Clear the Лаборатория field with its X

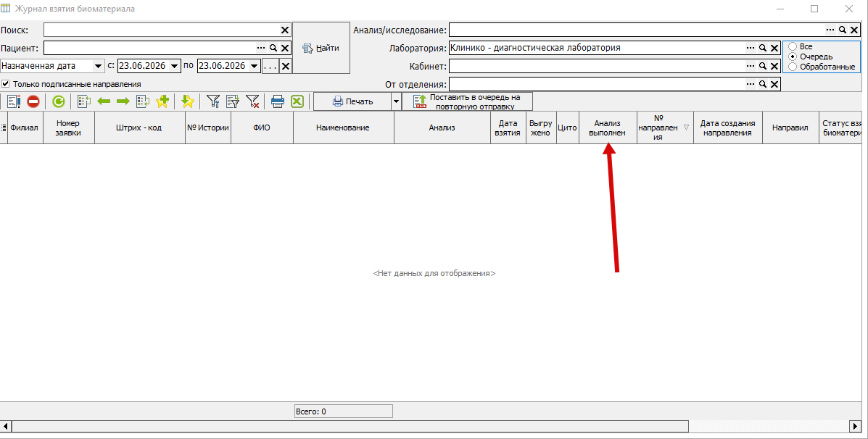pyautogui.click(x=774, y=48)
